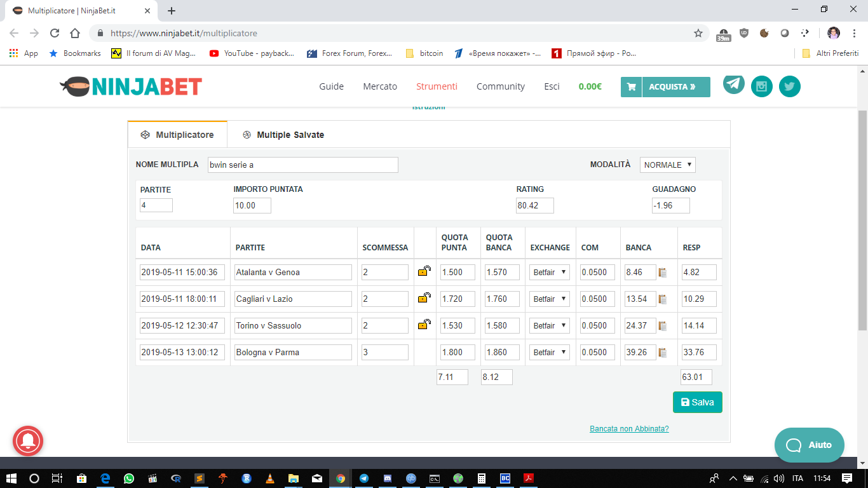Screen dimensions: 868x488
Task: Click the red notification bell
Action: click(28, 441)
